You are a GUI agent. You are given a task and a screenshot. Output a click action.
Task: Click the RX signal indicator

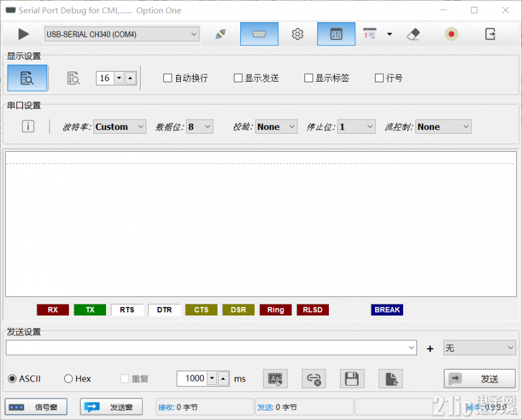click(x=53, y=310)
